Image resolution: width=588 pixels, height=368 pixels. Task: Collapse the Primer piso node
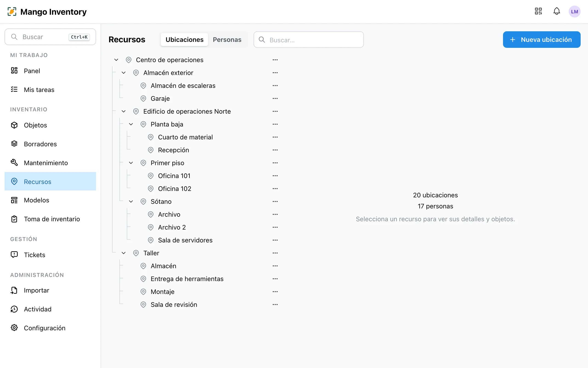131,163
